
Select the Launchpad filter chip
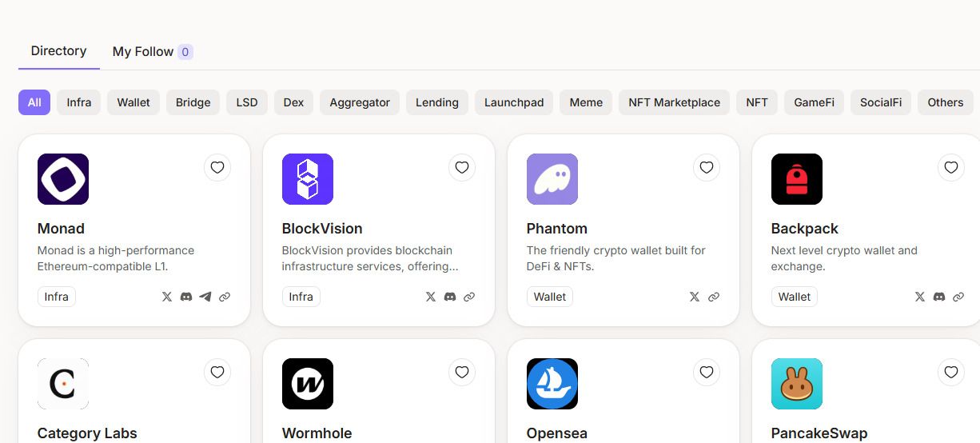click(514, 102)
